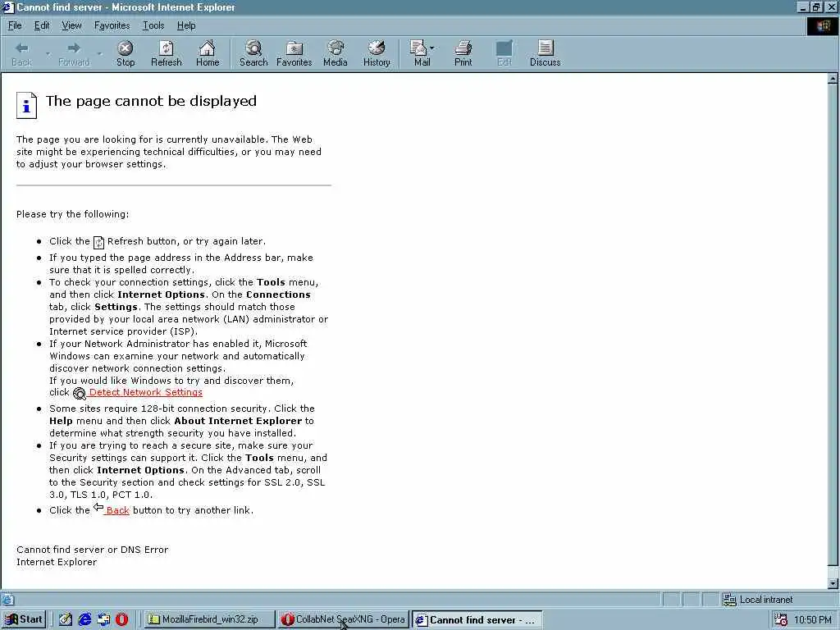Viewport: 840px width, 630px height.
Task: Click the Windows logo throbber icon
Action: click(822, 25)
